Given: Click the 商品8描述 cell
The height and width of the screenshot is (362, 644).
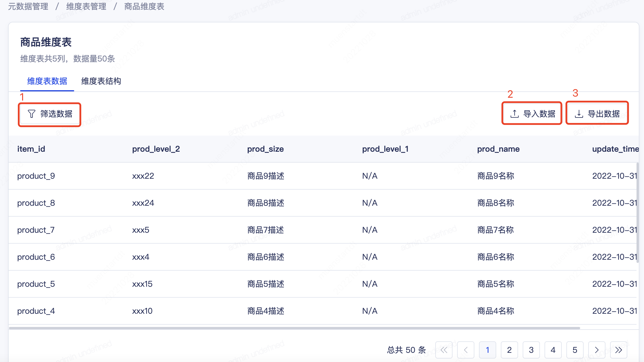Looking at the screenshot, I should (266, 203).
